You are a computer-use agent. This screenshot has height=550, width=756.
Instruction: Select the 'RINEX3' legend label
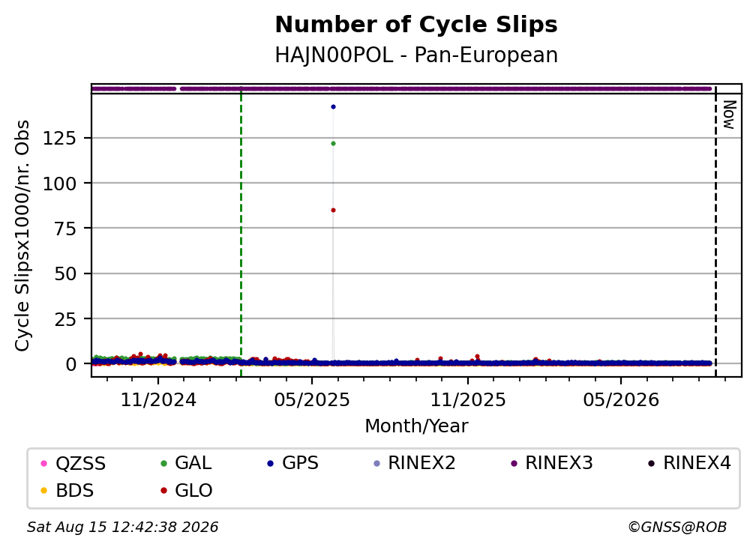[x=559, y=463]
